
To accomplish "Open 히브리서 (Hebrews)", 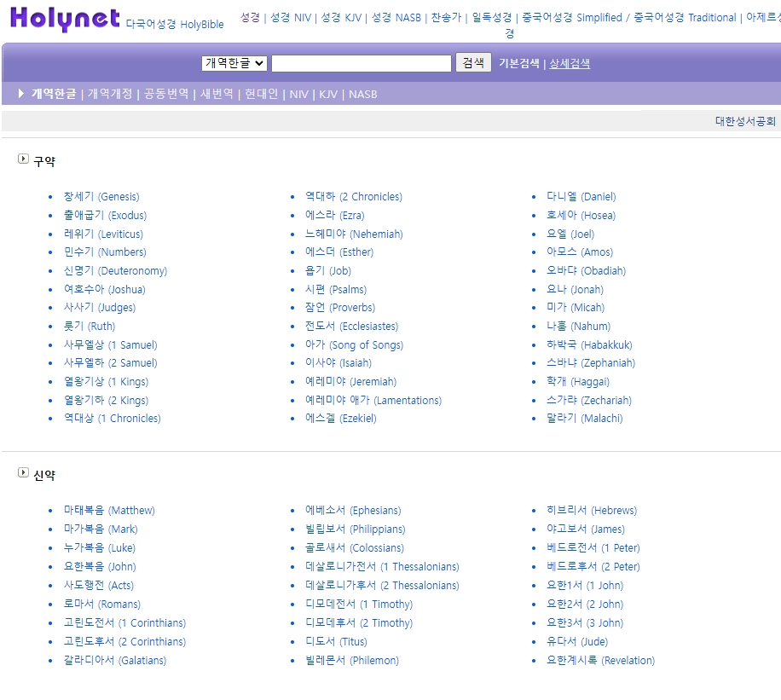I will tap(592, 511).
